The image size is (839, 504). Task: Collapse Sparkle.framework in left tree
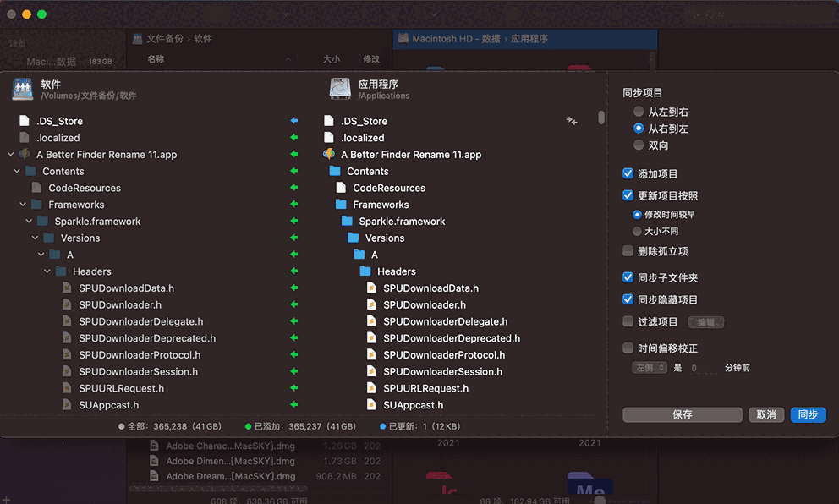29,222
